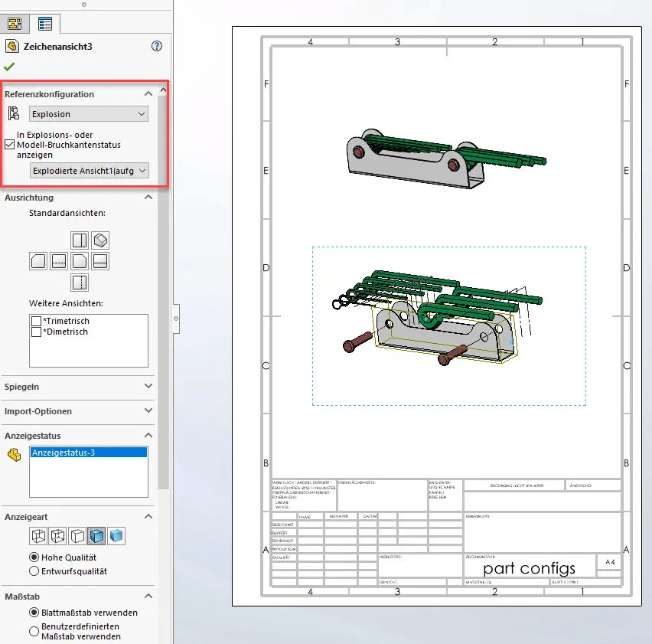
Task: Choose Benutzerdefinierten Maßstab verwenden option
Action: [34, 631]
